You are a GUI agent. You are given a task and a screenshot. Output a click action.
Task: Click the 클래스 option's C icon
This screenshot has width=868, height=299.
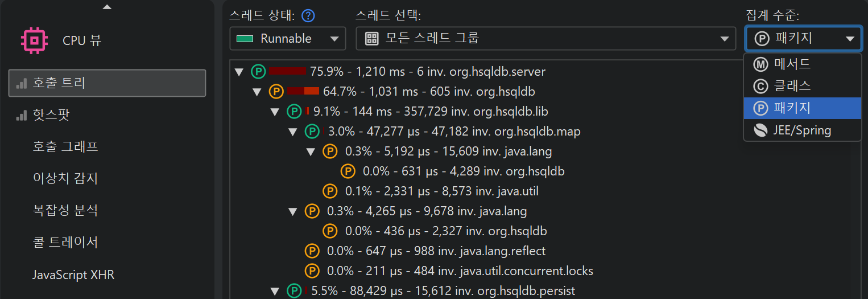tap(760, 86)
